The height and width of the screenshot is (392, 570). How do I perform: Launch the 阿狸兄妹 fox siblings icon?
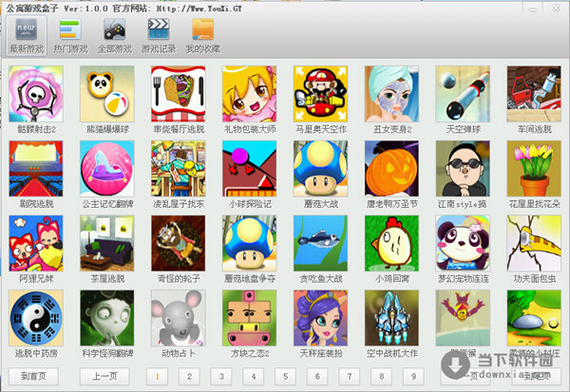[x=36, y=243]
